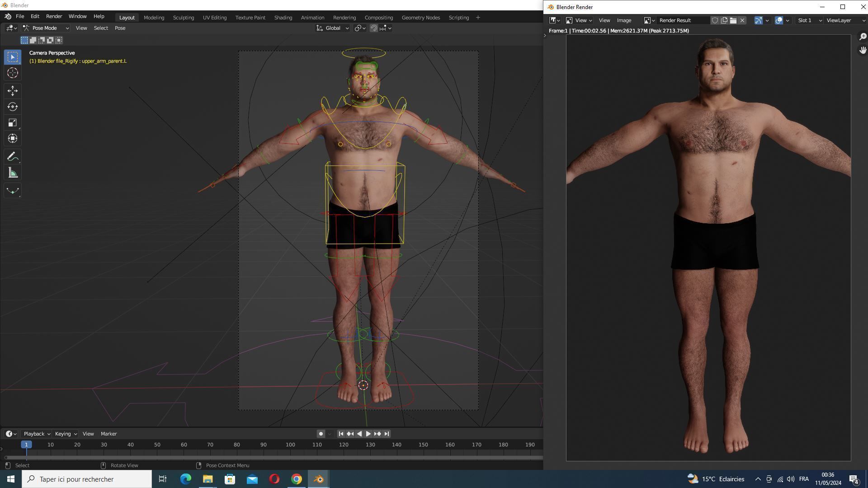Toggle fake user shield on Render Result
This screenshot has width=868, height=488.
point(715,20)
